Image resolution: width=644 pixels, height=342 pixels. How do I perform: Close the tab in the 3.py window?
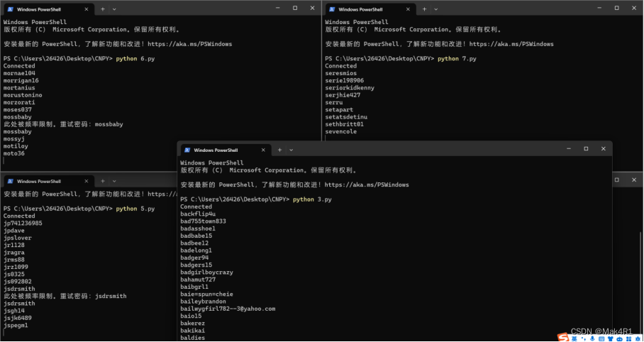263,150
